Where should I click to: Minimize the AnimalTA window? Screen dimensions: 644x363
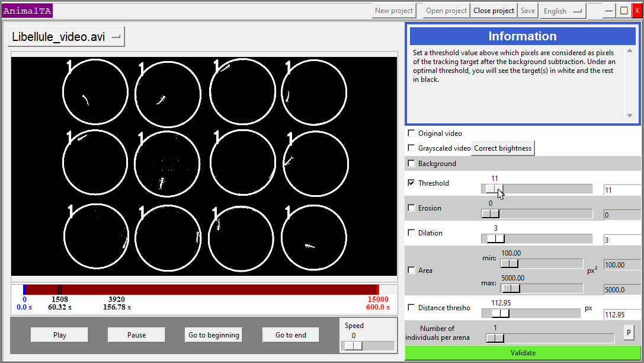610,11
